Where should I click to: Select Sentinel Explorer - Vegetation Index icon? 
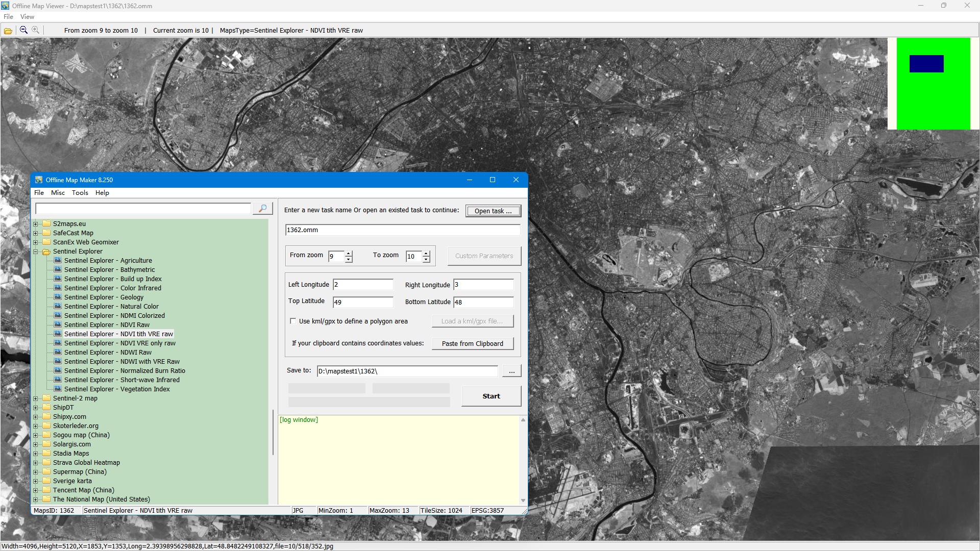click(x=58, y=389)
